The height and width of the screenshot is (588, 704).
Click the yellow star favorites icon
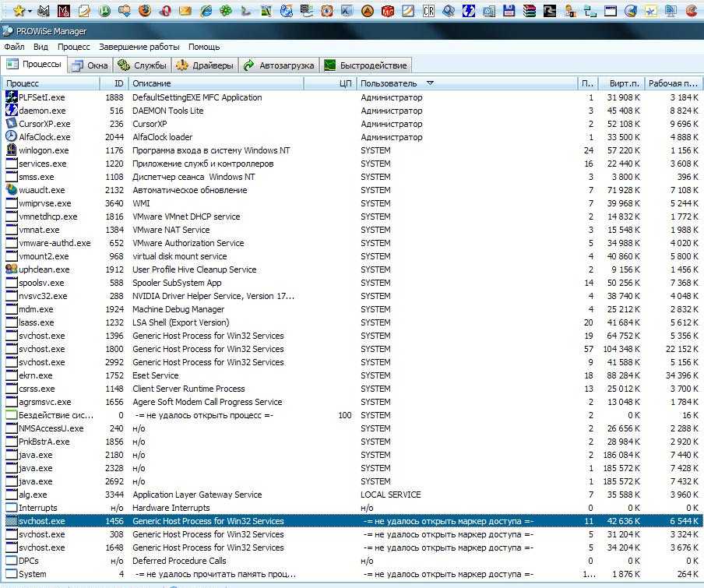(x=19, y=10)
